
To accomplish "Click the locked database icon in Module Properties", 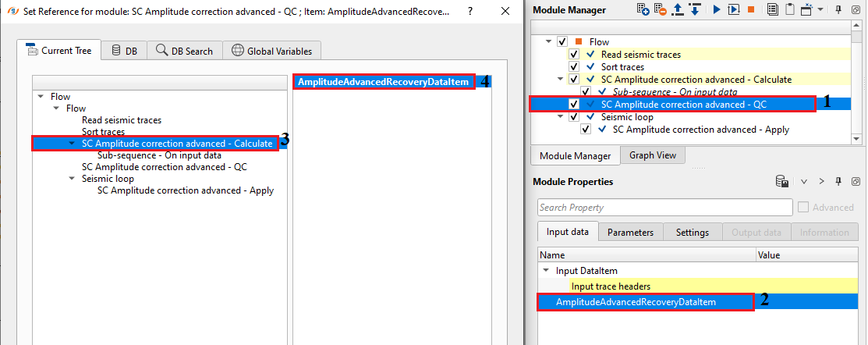I will click(781, 182).
